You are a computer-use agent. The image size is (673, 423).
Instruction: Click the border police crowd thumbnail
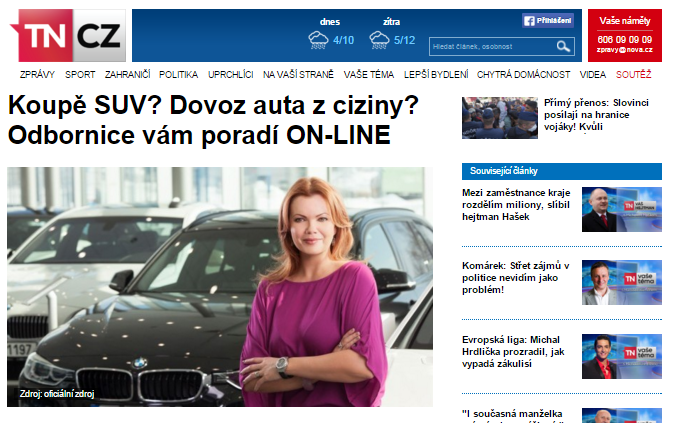500,118
